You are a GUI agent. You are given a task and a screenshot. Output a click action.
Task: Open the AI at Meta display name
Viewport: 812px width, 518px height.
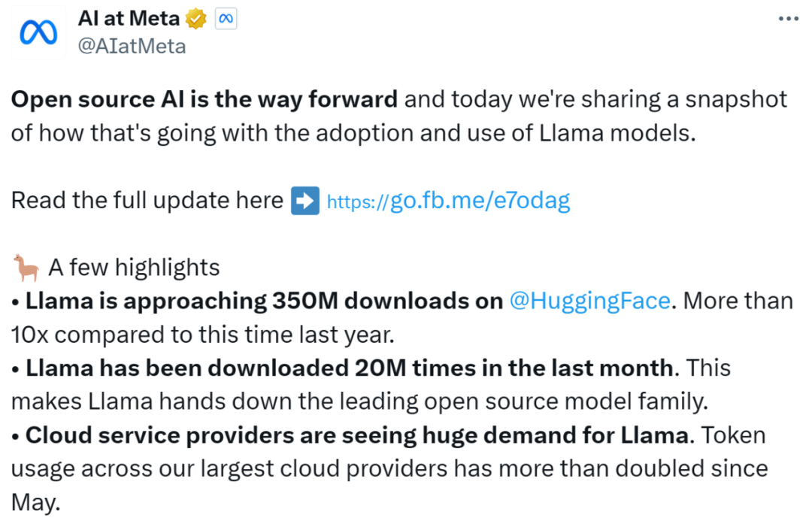pos(129,19)
